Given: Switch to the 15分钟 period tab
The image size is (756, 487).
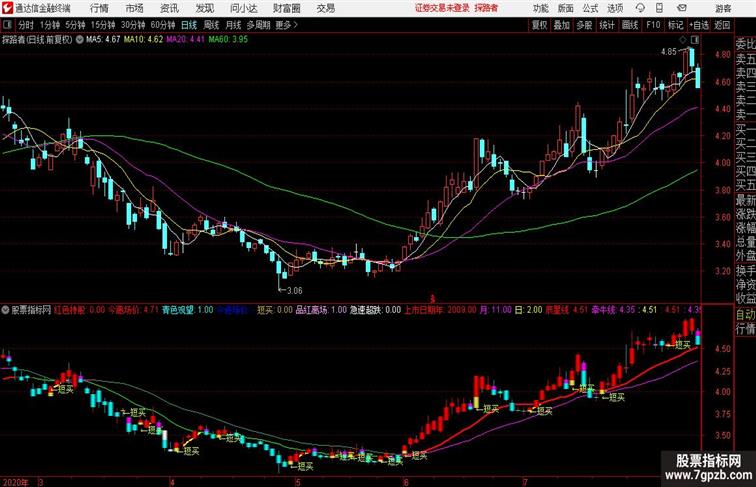Looking at the screenshot, I should click(x=103, y=25).
